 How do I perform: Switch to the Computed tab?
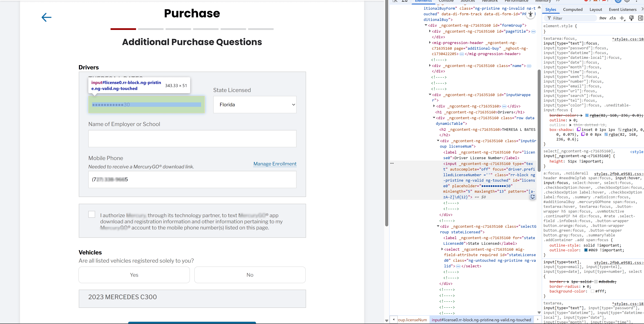point(573,10)
